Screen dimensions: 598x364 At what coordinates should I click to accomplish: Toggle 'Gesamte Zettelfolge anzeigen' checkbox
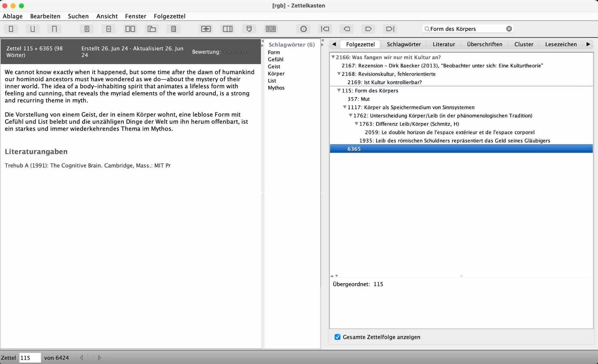[337, 337]
